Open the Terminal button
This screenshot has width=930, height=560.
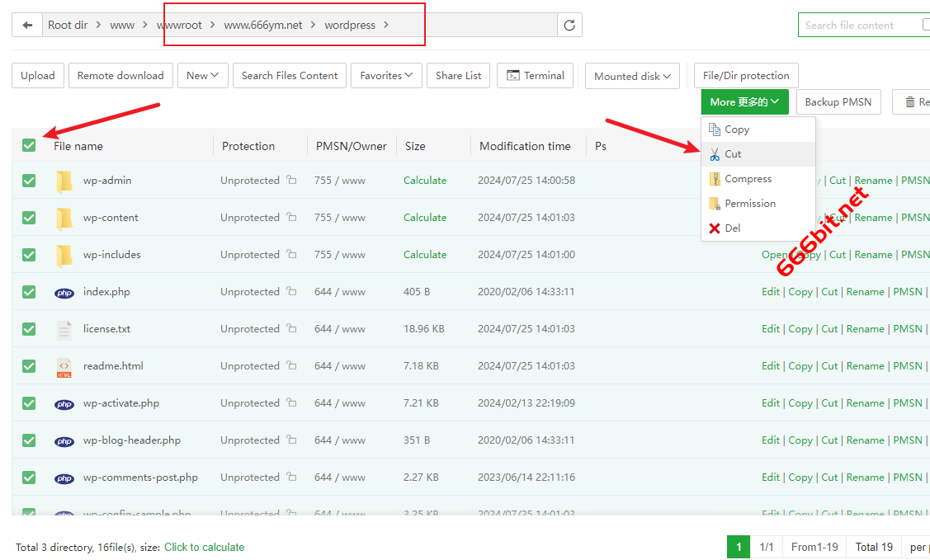coord(536,76)
